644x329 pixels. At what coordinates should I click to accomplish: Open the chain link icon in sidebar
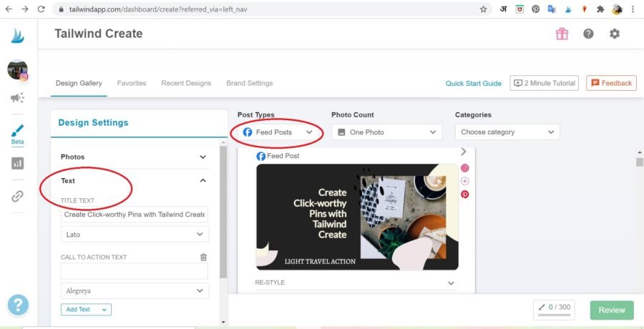[x=17, y=197]
